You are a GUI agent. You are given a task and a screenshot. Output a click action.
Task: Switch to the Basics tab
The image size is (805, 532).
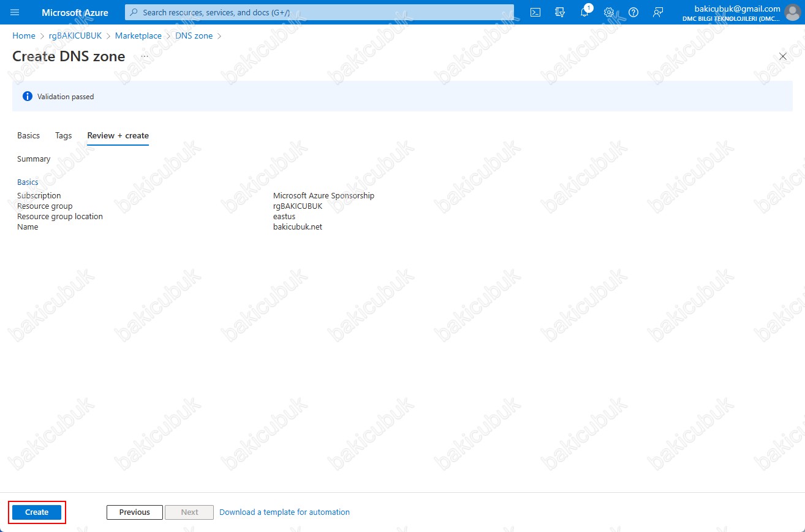(28, 136)
